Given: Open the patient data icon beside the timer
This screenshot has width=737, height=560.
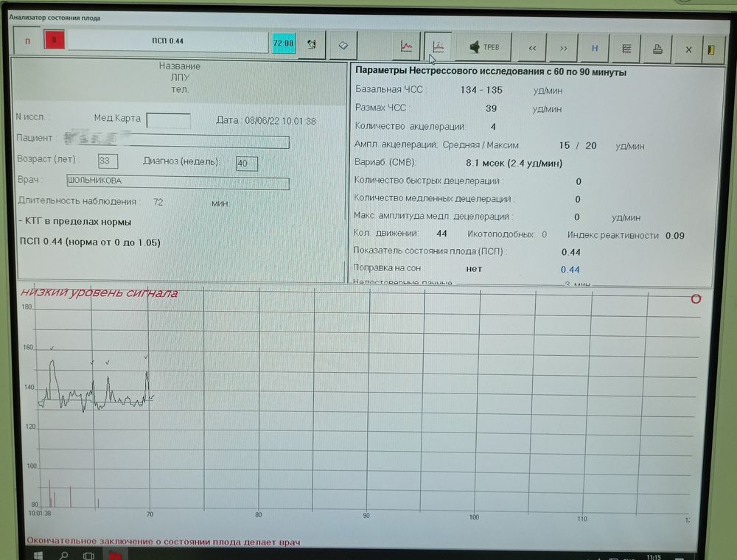Looking at the screenshot, I should click(x=312, y=45).
